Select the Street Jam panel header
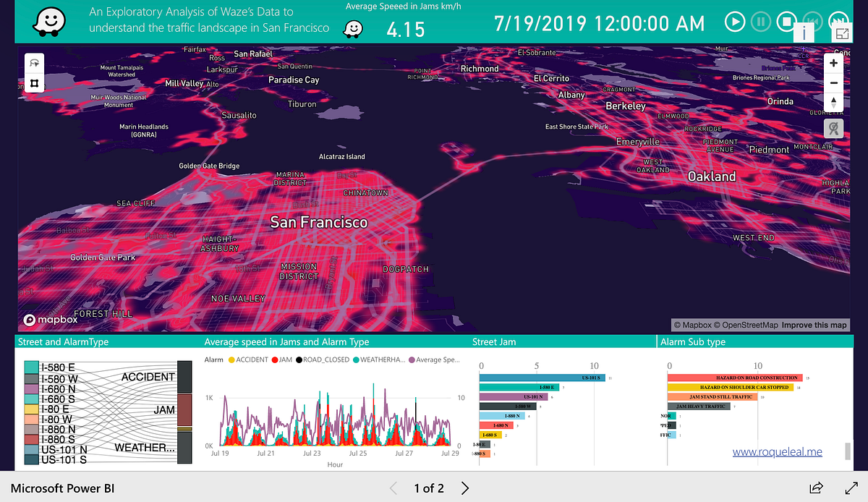 [x=495, y=341]
